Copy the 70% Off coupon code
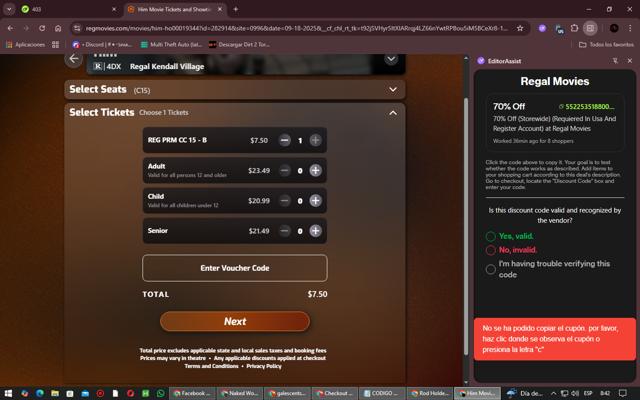Viewport: 640px width, 400px height. click(x=587, y=107)
